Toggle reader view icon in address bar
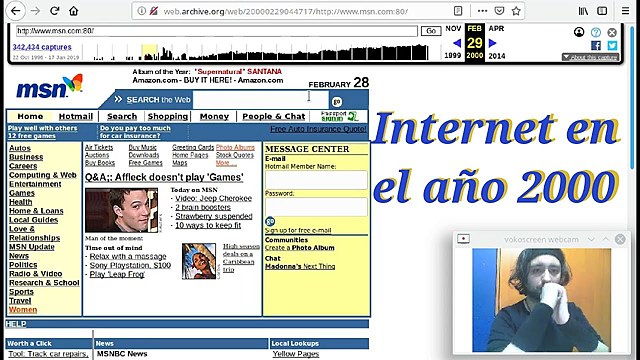 click(458, 11)
